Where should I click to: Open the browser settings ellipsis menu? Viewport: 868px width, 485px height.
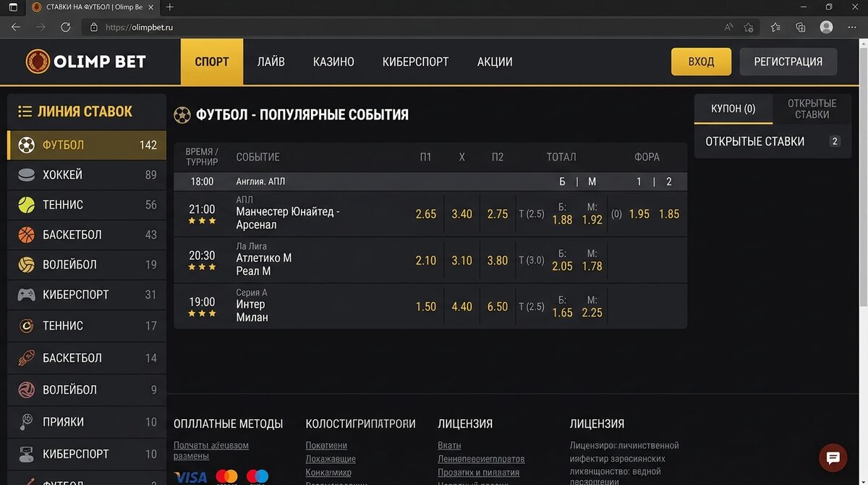(x=852, y=28)
